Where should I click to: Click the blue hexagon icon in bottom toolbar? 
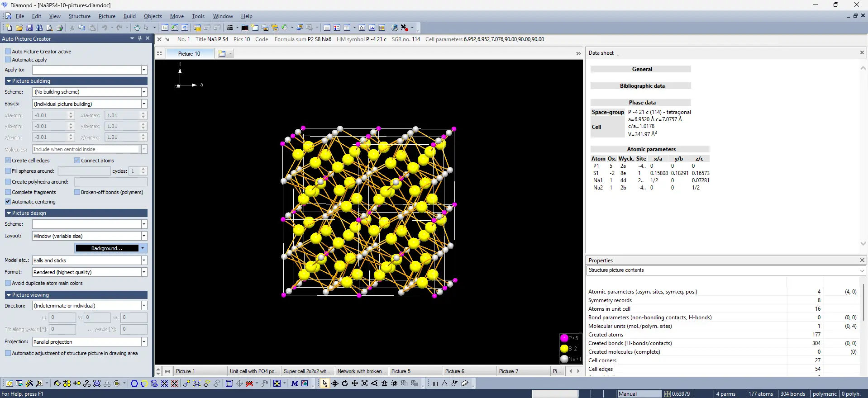point(134,383)
